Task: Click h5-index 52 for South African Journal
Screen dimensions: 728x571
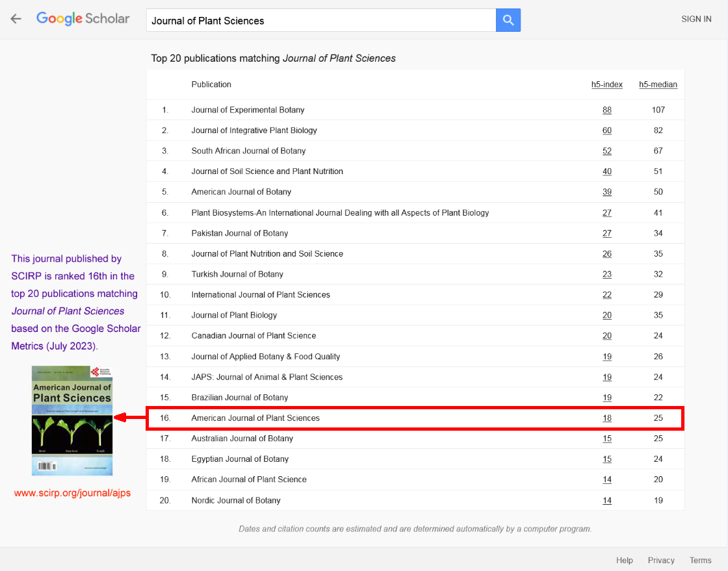Action: coord(606,151)
